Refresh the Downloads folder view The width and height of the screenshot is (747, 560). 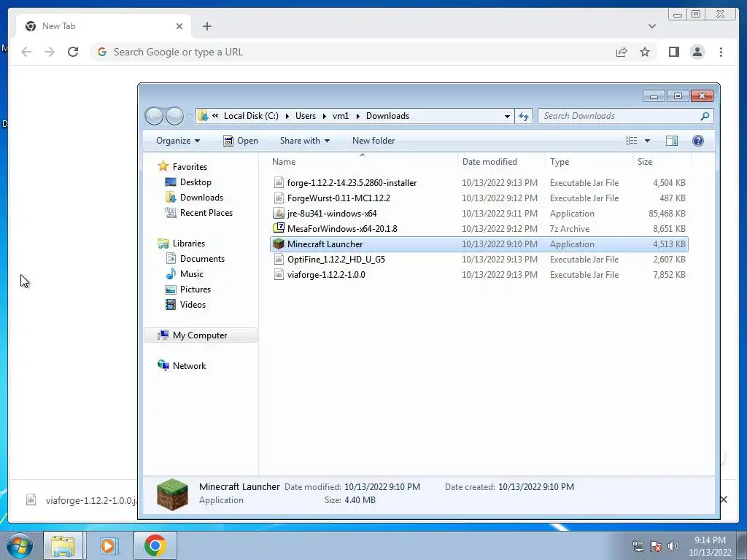[524, 116]
